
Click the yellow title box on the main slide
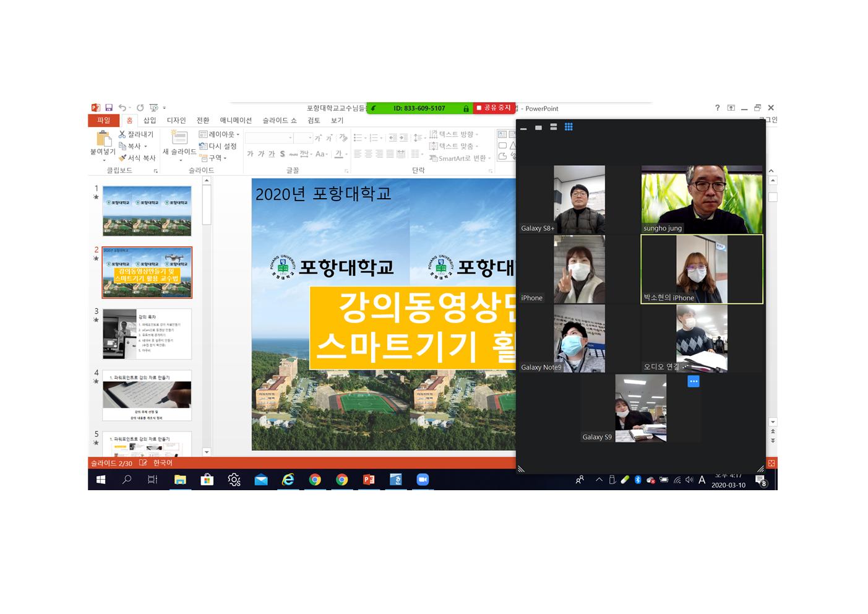point(413,328)
